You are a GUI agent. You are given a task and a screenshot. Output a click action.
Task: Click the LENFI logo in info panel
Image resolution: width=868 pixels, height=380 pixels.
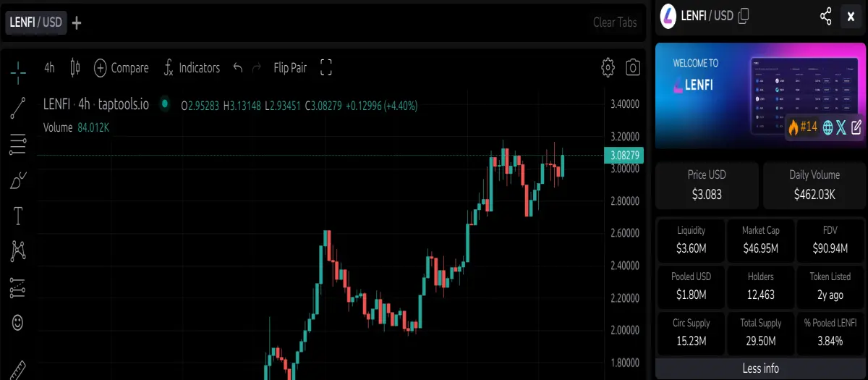tap(668, 16)
